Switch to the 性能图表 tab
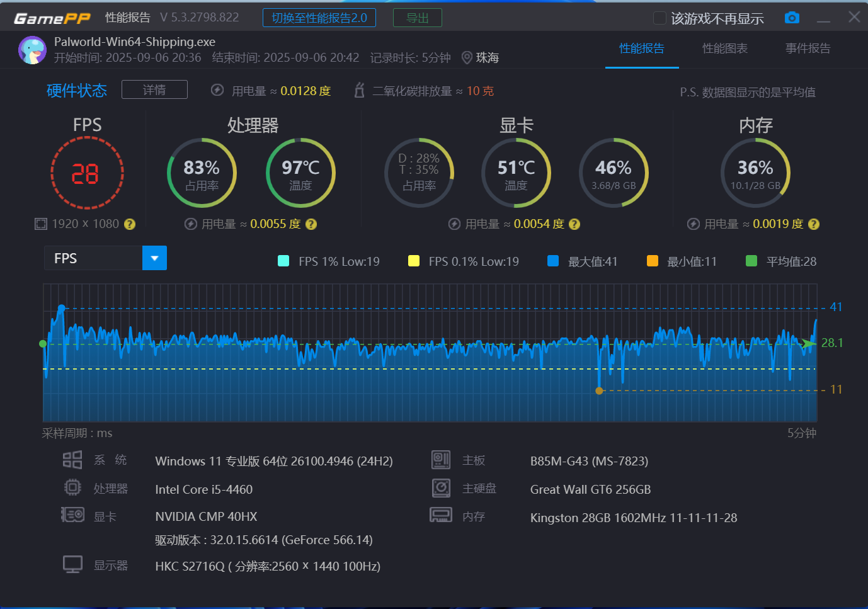The height and width of the screenshot is (609, 868). coord(725,48)
